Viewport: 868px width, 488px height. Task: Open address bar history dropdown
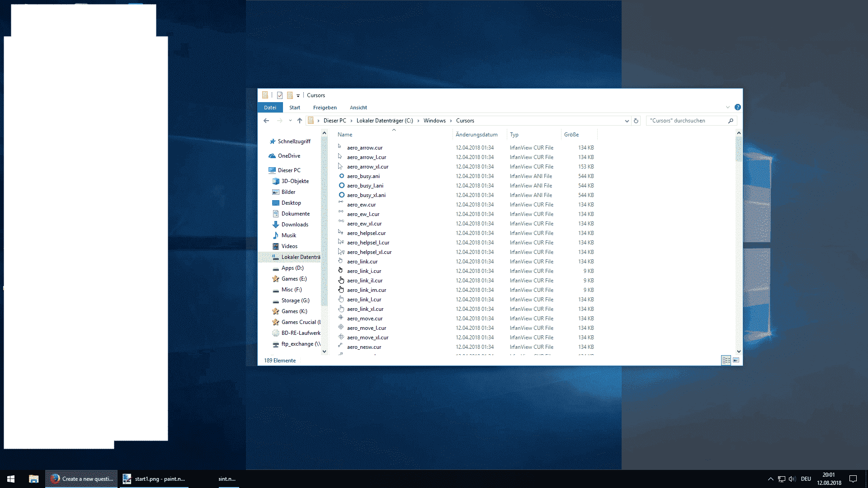tap(627, 121)
